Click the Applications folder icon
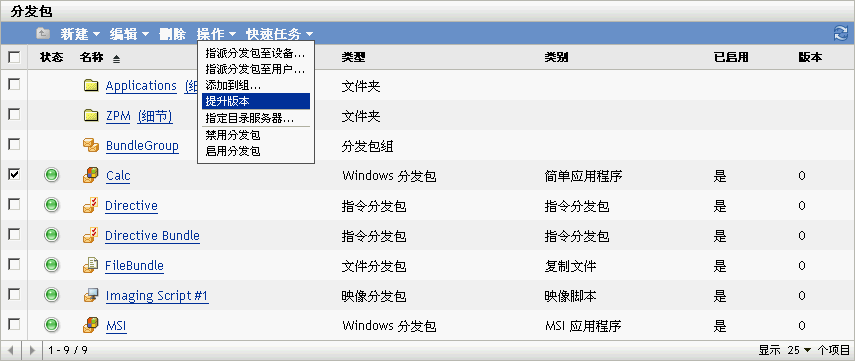Viewport: 855px width, 361px height. pyautogui.click(x=91, y=86)
